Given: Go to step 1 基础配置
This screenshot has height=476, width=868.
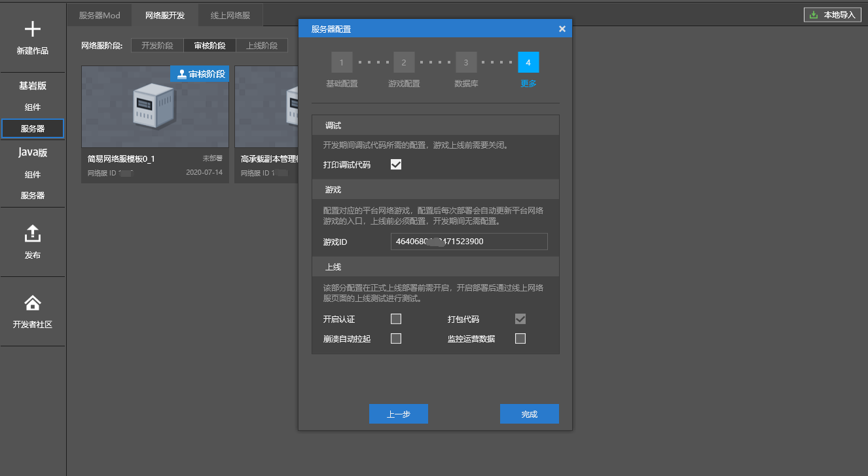Looking at the screenshot, I should (342, 62).
